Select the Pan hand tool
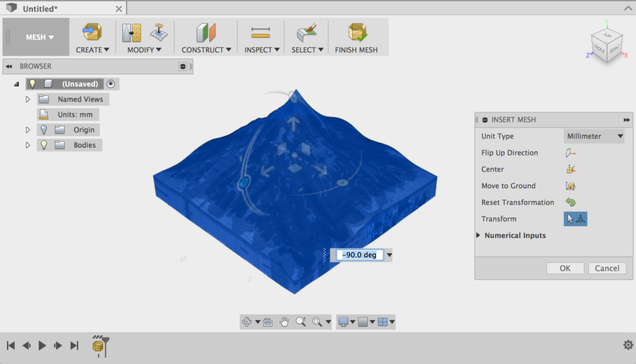Screen dimensions: 636x364 click(284, 322)
